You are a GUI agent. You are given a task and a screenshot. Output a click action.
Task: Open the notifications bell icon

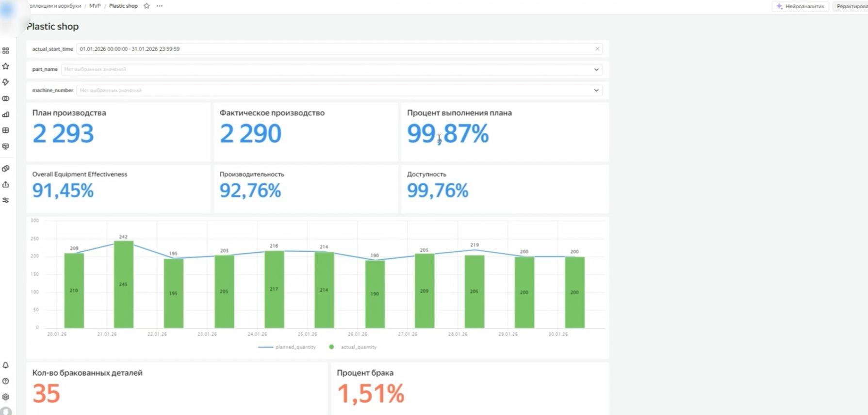tap(6, 365)
